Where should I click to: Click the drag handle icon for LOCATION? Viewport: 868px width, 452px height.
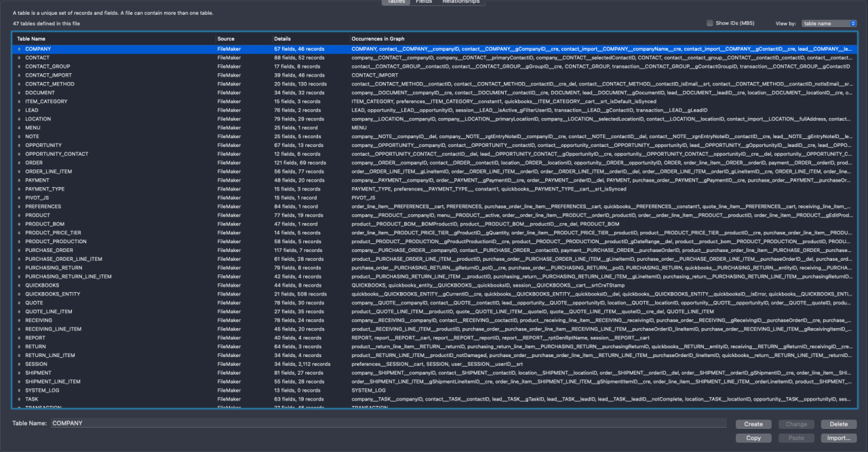tap(19, 119)
